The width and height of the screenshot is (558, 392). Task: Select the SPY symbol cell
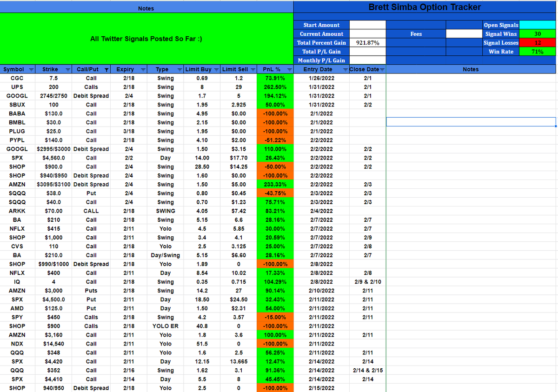(x=17, y=317)
